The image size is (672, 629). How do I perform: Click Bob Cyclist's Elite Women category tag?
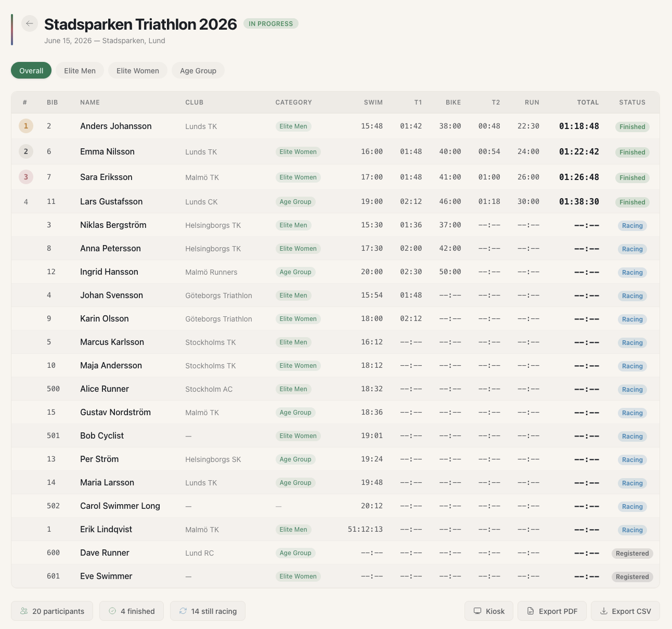(x=298, y=436)
